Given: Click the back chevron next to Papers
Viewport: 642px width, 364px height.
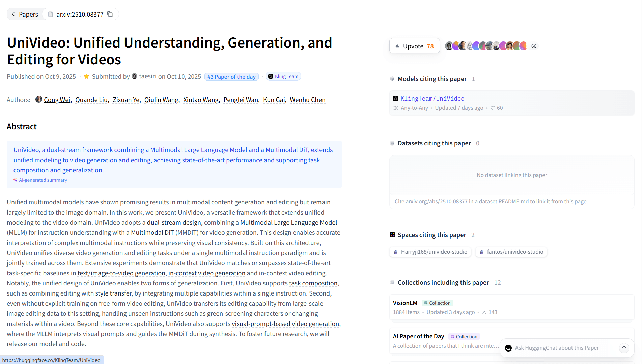Looking at the screenshot, I should point(13,14).
